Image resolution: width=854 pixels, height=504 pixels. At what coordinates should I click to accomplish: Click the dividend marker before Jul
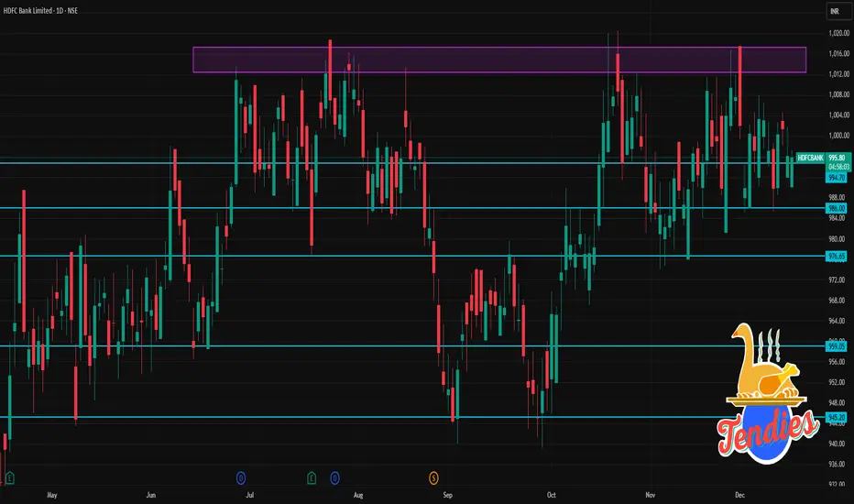(241, 478)
